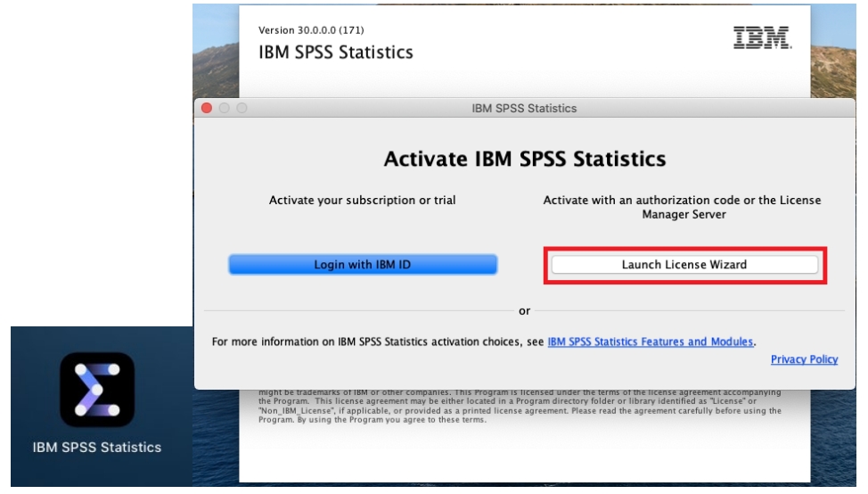
Task: Select the Version 30.0.0.0 (171) text
Action: [x=311, y=30]
